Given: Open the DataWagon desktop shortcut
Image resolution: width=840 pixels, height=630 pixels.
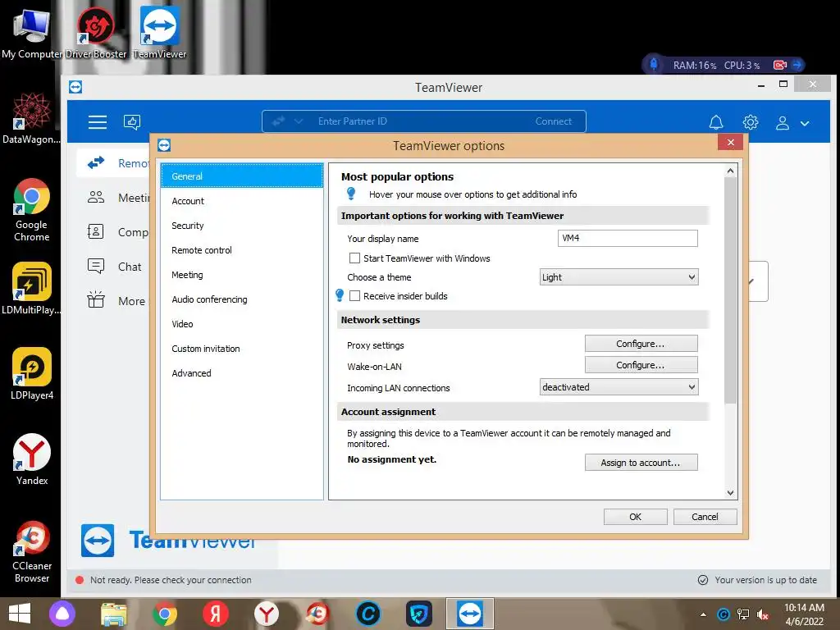Looking at the screenshot, I should (x=32, y=118).
